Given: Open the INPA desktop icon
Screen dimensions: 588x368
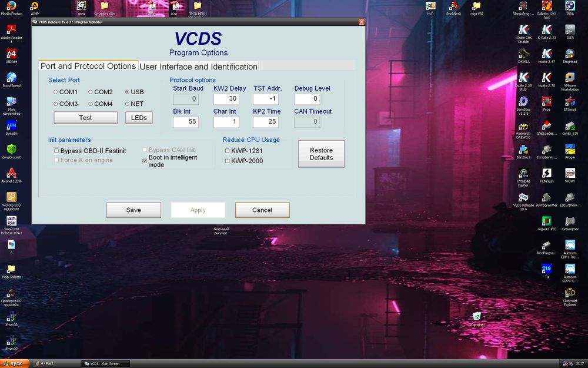Looking at the screenshot, I should (570, 8).
